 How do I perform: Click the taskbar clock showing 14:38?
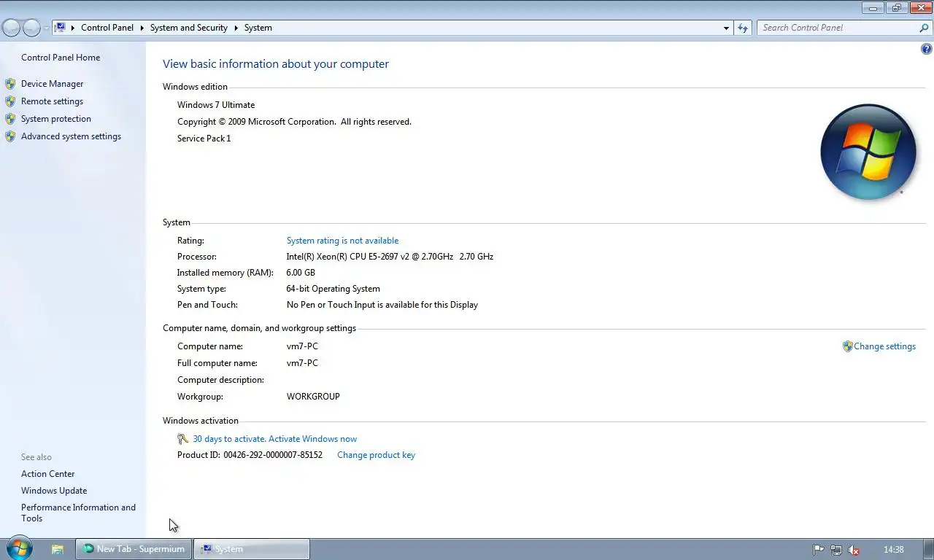pos(894,550)
